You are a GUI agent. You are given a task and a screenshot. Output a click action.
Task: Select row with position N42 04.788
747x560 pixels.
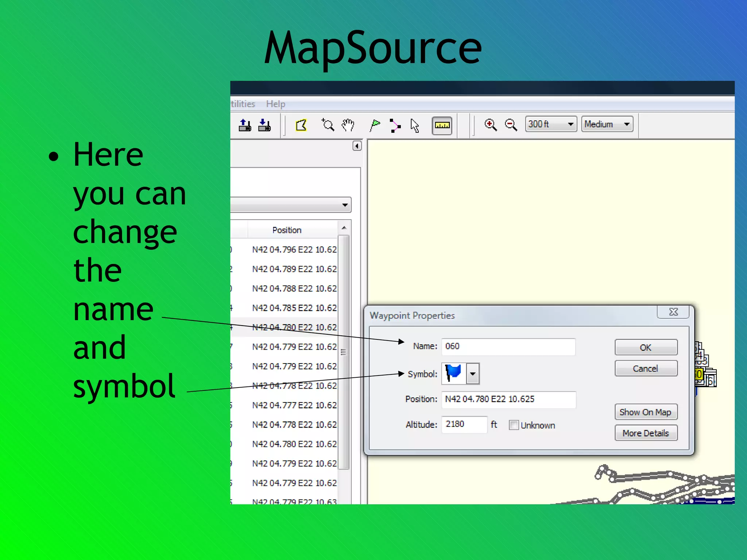[285, 288]
